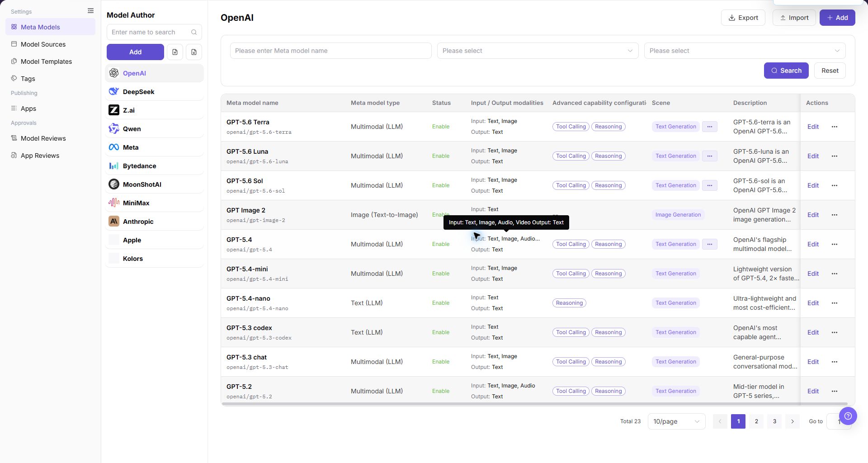Click Image Generation tag for GPT Image 2
Viewport: 868px width, 463px height.
click(x=678, y=215)
